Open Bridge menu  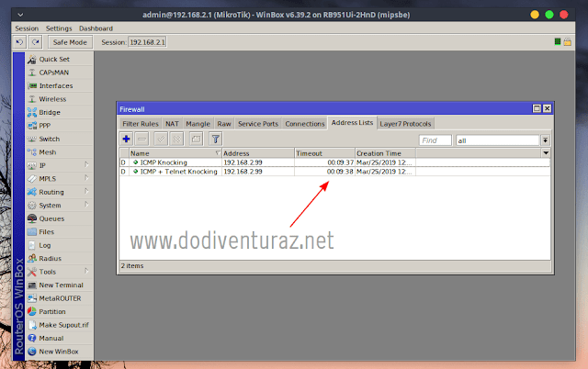click(59, 112)
